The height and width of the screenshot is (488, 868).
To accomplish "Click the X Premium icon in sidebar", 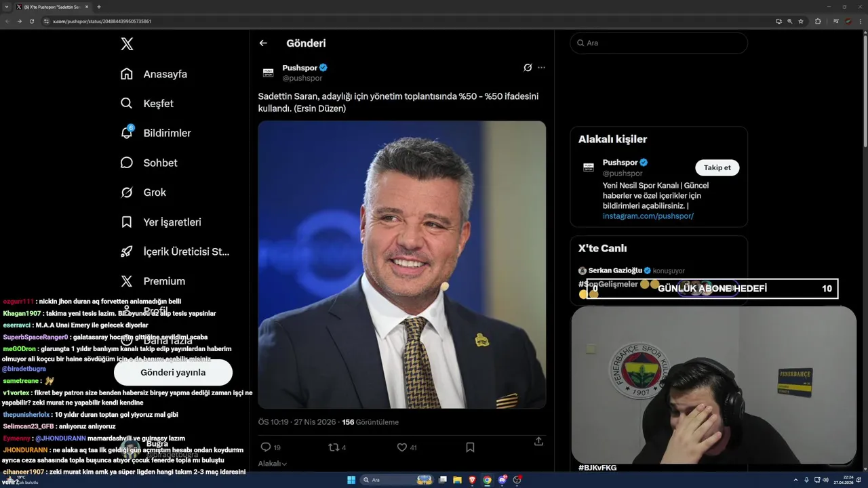I will point(127,281).
